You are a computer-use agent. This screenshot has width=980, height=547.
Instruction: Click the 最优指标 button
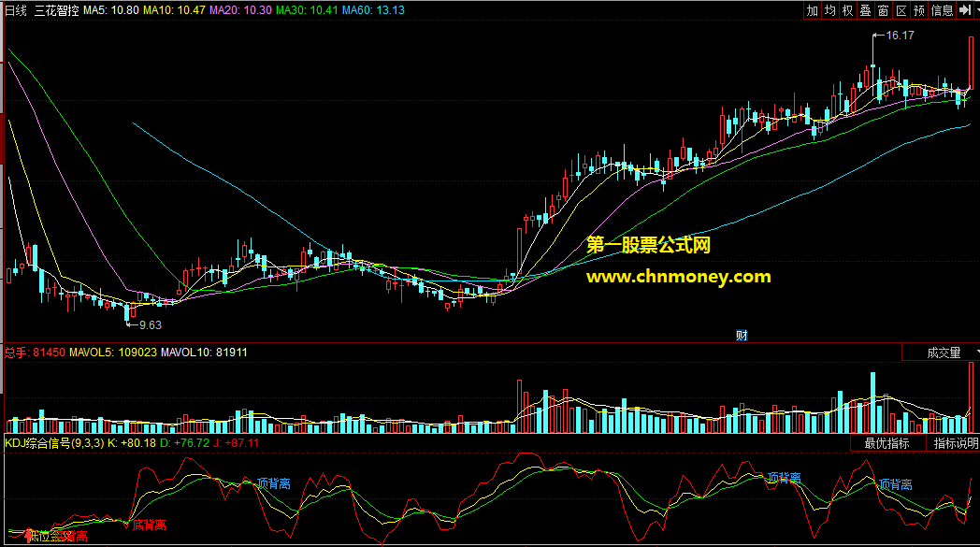[x=886, y=444]
